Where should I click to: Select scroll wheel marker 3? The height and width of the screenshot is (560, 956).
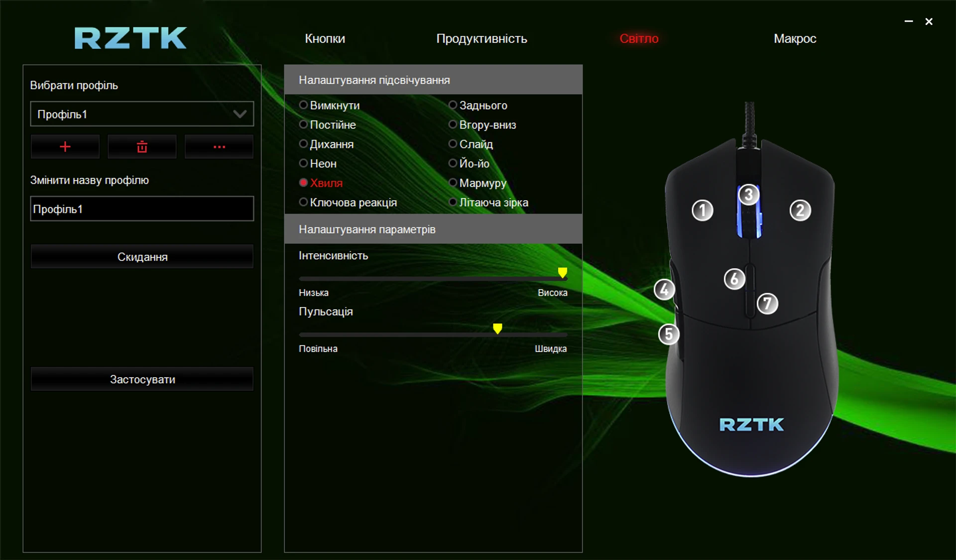point(748,195)
